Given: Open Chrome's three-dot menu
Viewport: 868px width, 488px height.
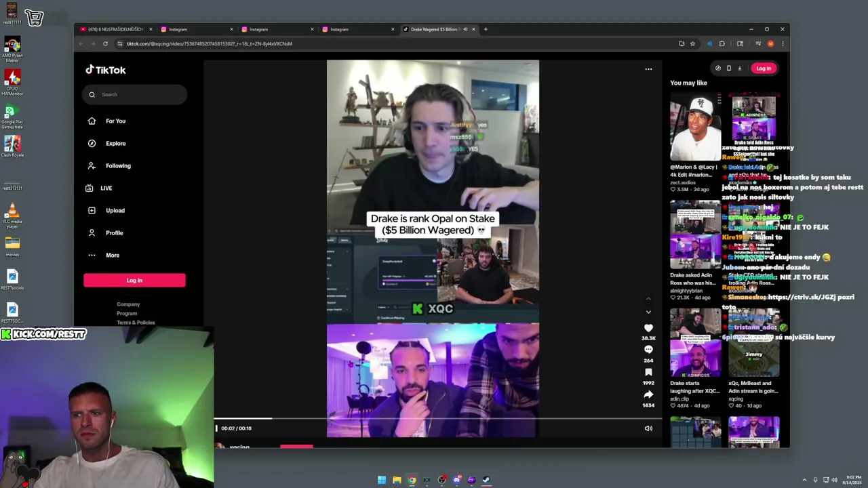Looking at the screenshot, I should tap(783, 43).
